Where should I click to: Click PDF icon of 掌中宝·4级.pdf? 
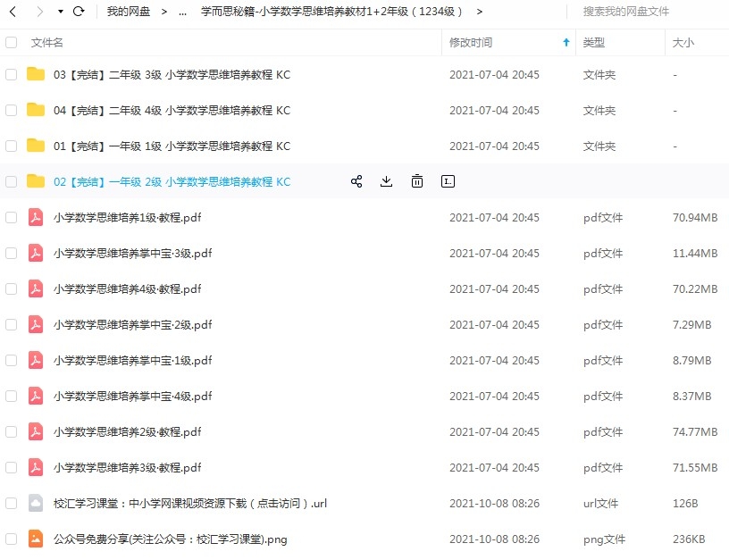click(x=36, y=396)
